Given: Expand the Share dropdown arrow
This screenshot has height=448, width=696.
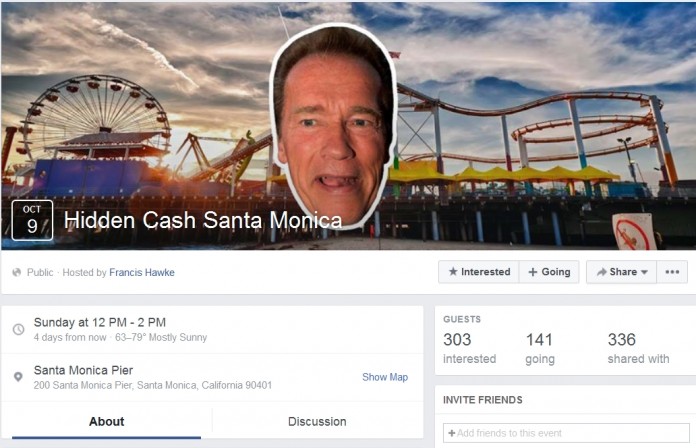Looking at the screenshot, I should click(x=645, y=272).
